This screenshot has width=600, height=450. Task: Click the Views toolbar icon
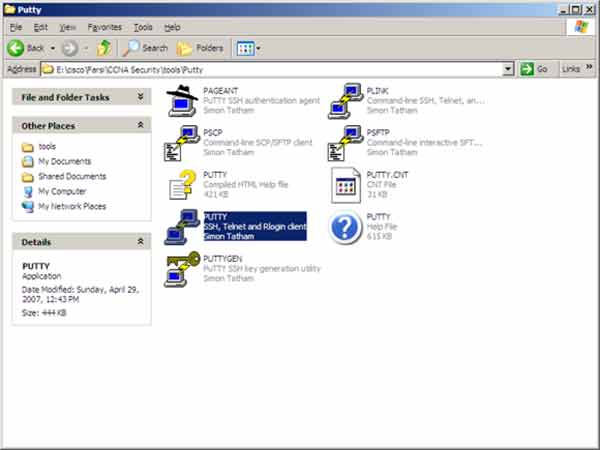245,49
